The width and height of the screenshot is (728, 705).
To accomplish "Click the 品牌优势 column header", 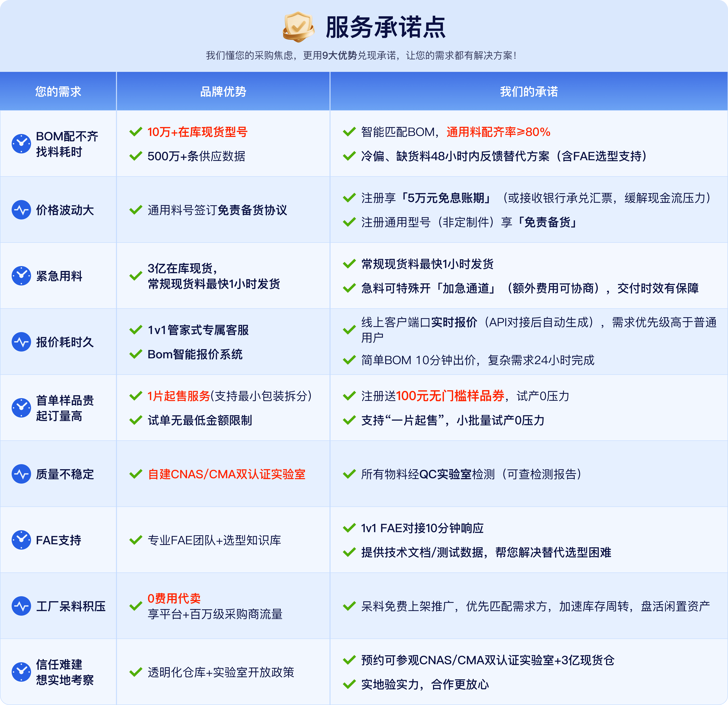I will tap(223, 91).
